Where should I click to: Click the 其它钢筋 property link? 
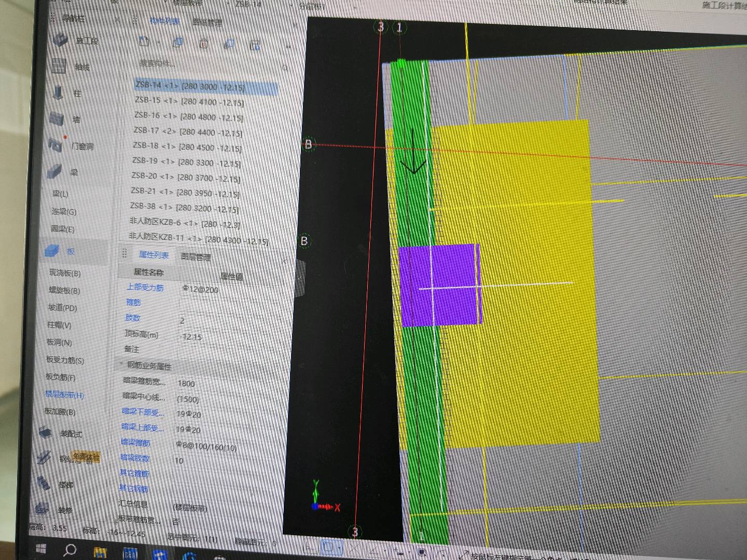(x=133, y=488)
